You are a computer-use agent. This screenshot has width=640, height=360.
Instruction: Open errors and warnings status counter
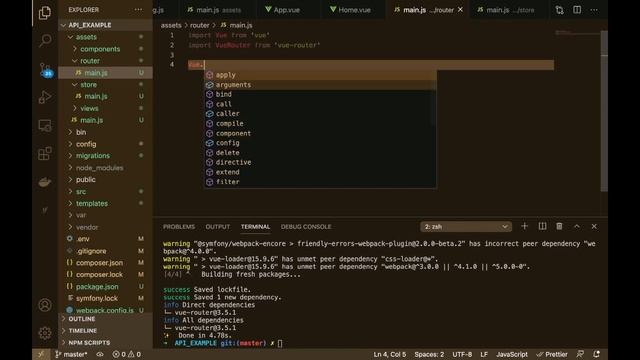point(127,354)
